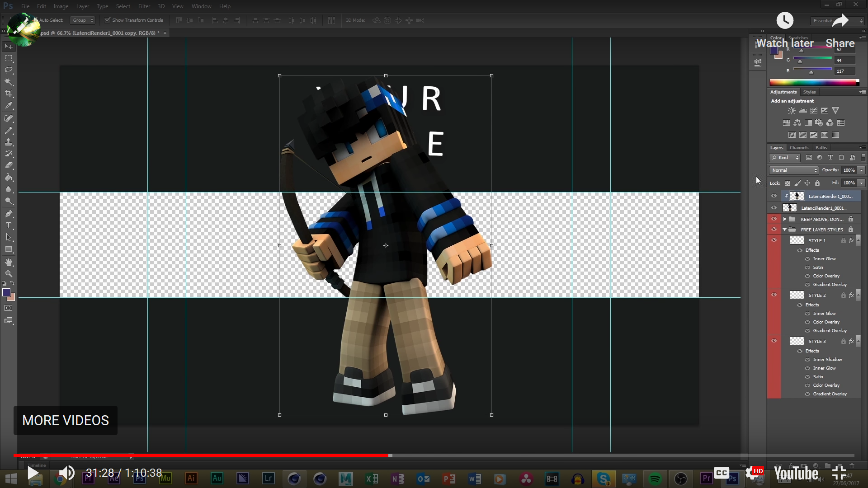Hide the STYLE 2 layer
The width and height of the screenshot is (868, 488).
pos(774,295)
